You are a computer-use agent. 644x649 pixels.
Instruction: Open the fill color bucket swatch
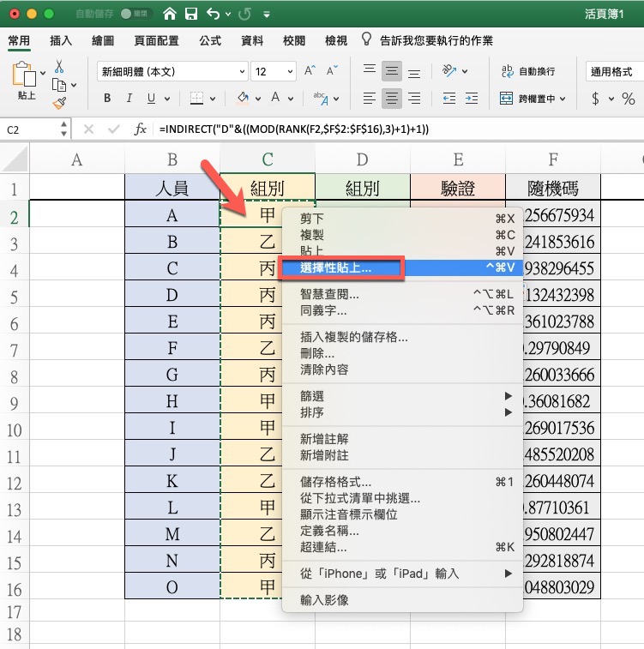coord(243,98)
